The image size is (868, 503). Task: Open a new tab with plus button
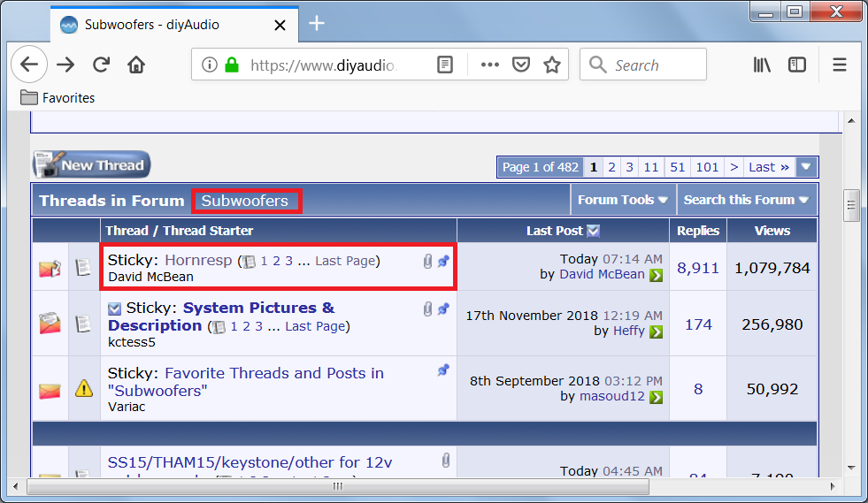coord(317,23)
